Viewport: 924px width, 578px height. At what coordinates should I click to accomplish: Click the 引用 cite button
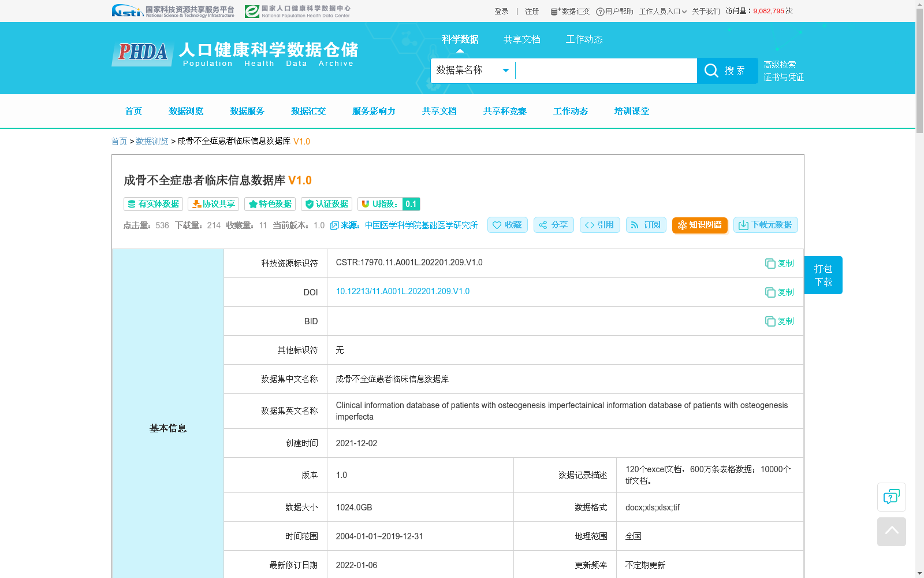[x=599, y=225]
